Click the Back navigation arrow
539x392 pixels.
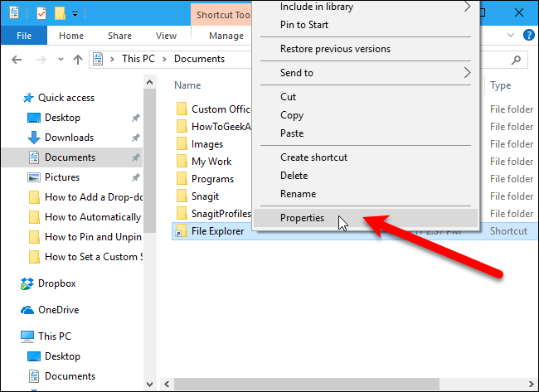click(17, 60)
